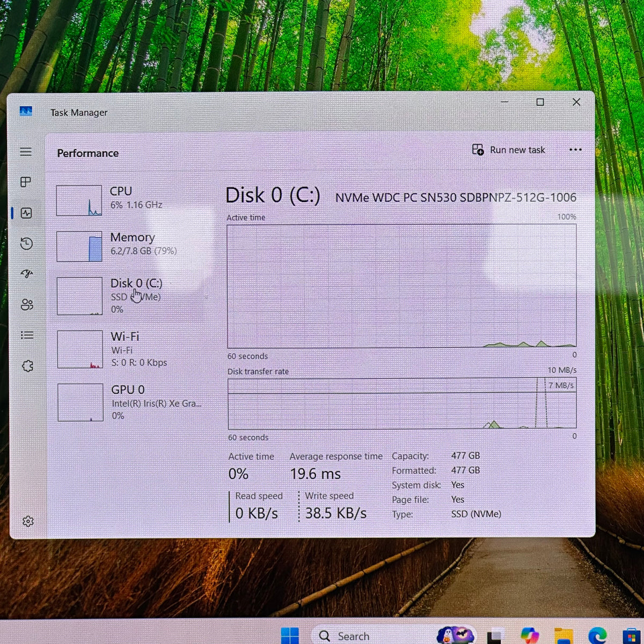This screenshot has height=644, width=644.
Task: Select the GPU 0 performance entry
Action: 133,402
